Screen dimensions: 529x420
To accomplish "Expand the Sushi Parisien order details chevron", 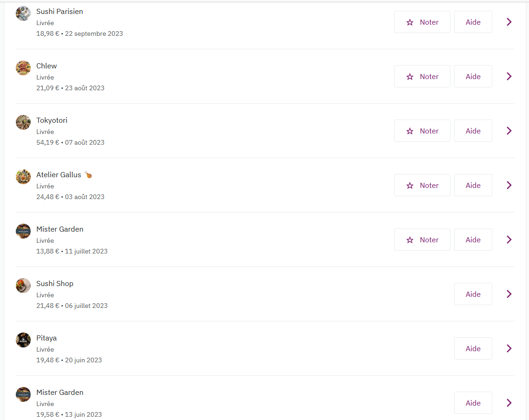I will [x=509, y=22].
